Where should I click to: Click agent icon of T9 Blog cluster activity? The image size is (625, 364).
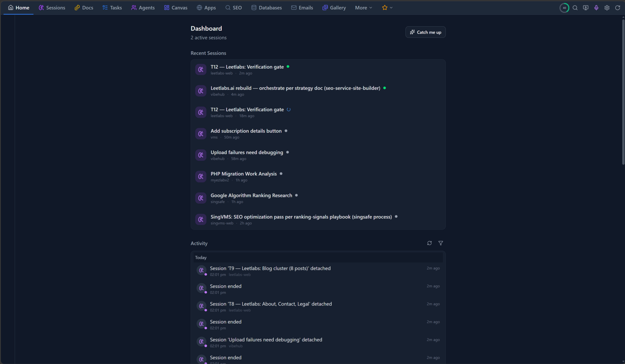click(x=202, y=270)
